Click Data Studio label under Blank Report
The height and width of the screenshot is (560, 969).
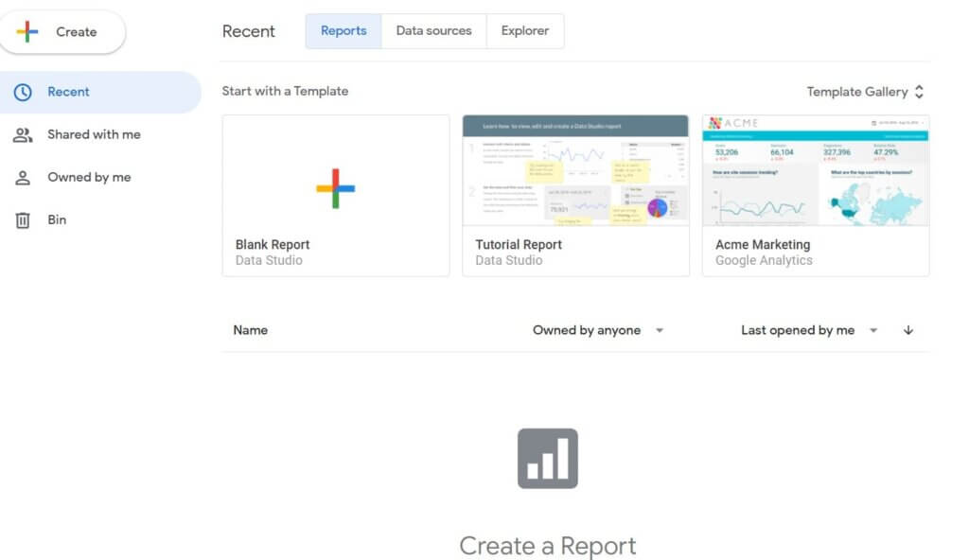(x=269, y=260)
